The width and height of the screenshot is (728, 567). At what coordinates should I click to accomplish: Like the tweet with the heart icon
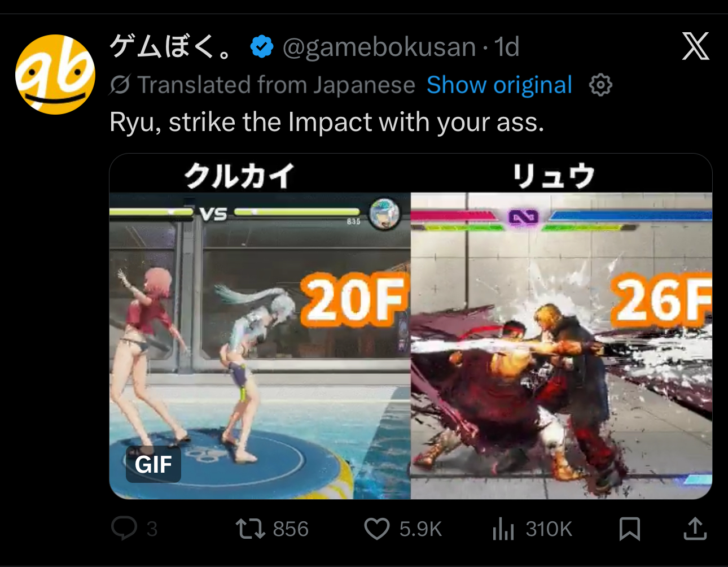(x=376, y=529)
